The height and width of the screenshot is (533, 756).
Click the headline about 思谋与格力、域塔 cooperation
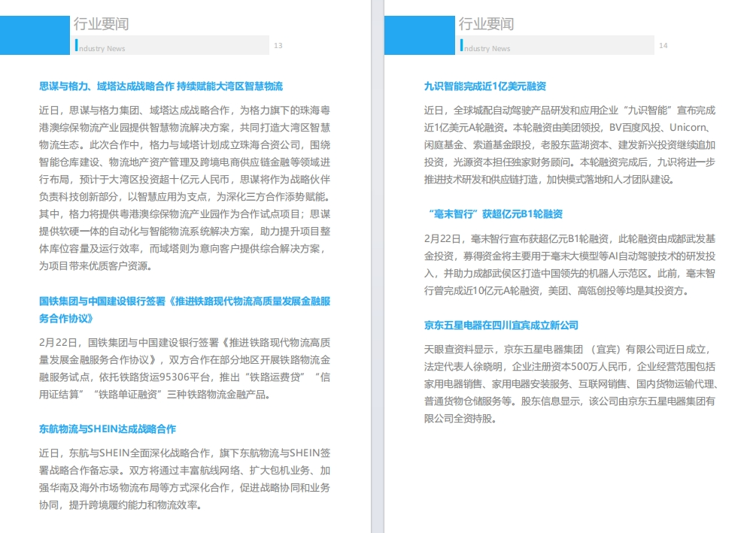[160, 86]
